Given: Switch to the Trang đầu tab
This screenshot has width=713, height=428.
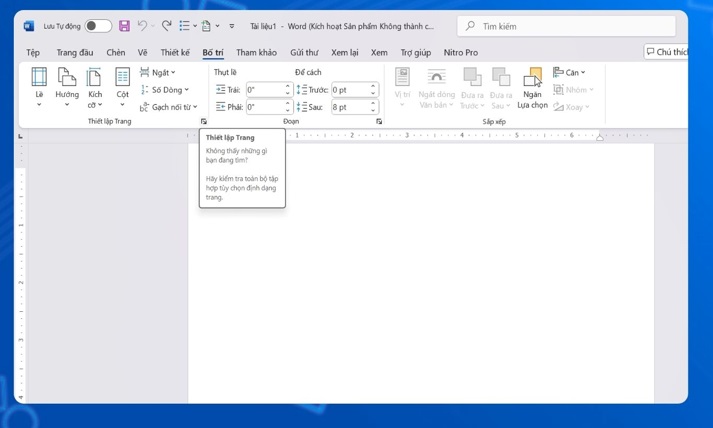Looking at the screenshot, I should click(75, 52).
